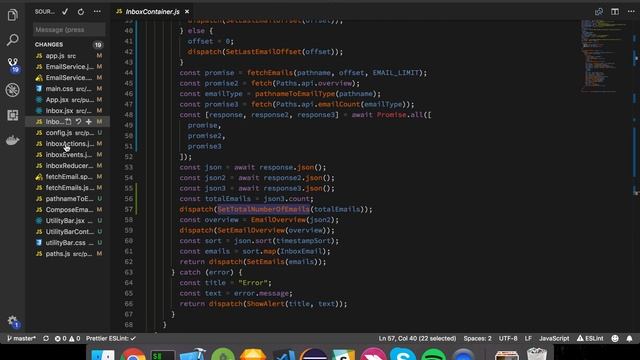Change end of line sequence LF
This screenshot has width=640, height=360.
[528, 339]
